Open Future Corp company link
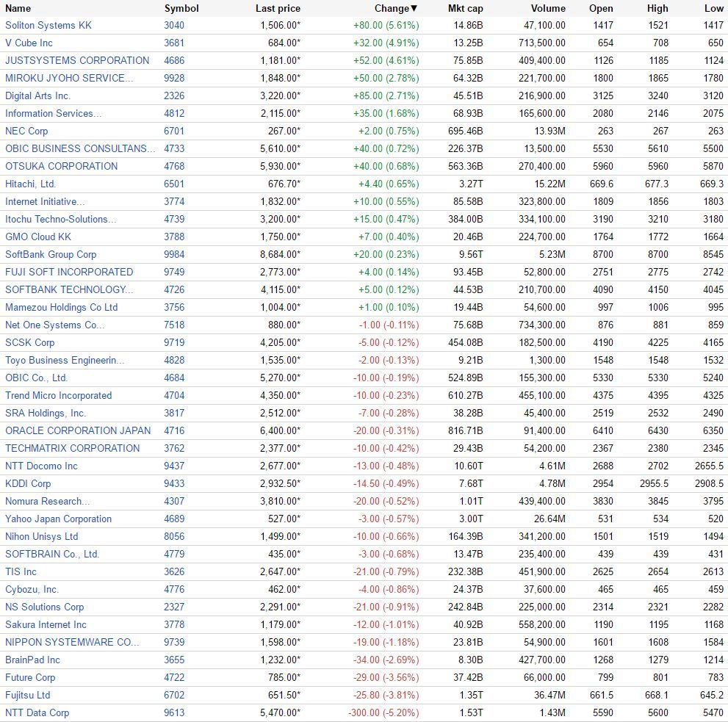The height and width of the screenshot is (722, 728). coord(30,678)
